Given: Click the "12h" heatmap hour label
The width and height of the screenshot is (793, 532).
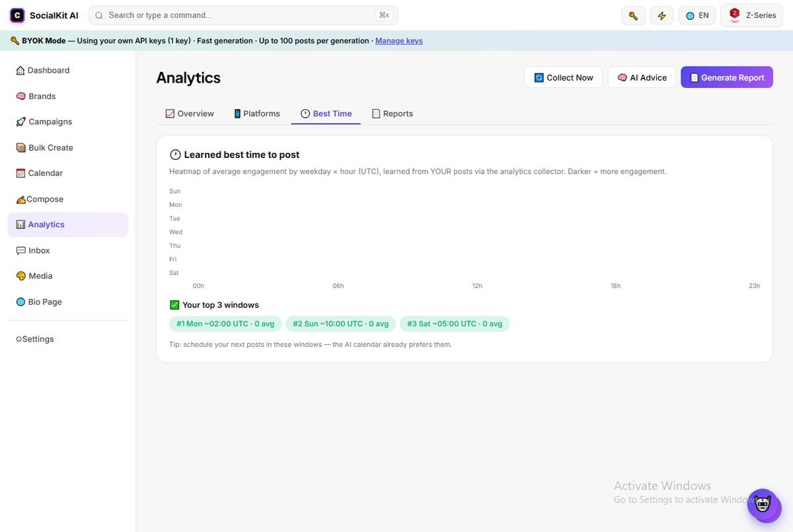Looking at the screenshot, I should tap(477, 286).
